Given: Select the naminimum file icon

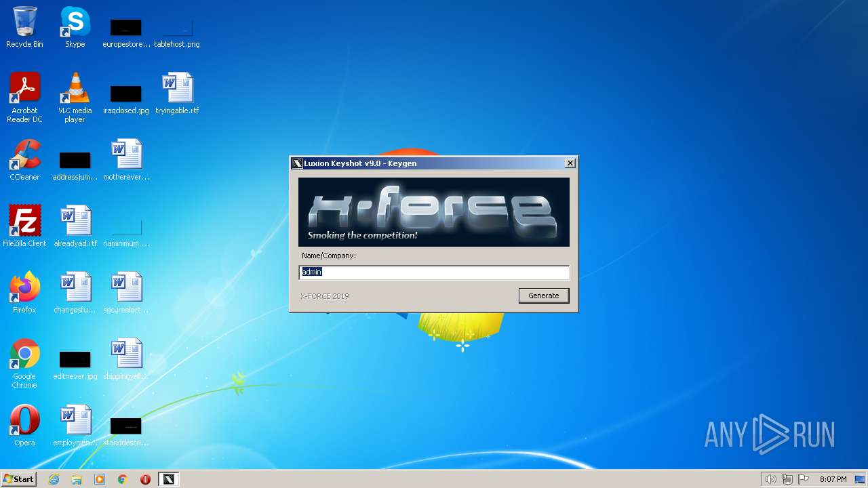Looking at the screenshot, I should (x=126, y=231).
